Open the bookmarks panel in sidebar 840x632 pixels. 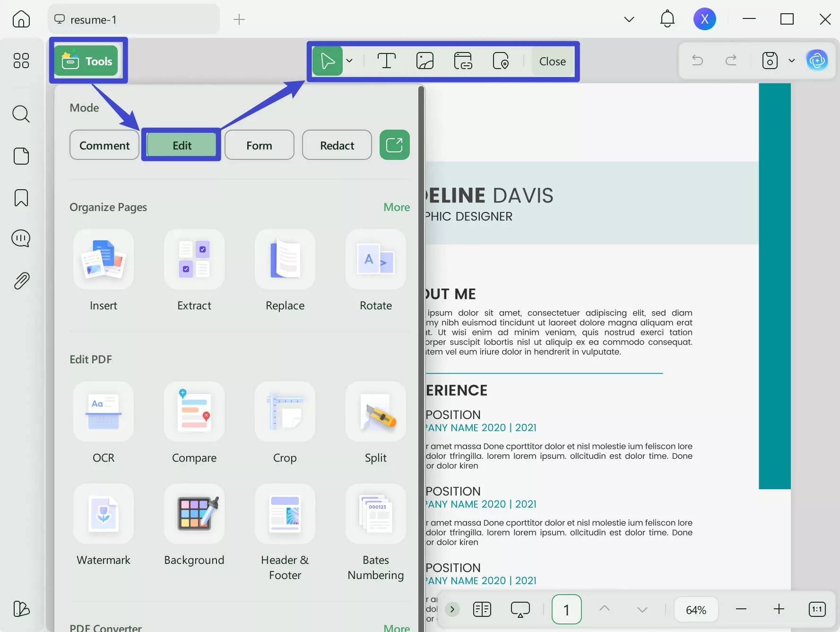point(21,198)
